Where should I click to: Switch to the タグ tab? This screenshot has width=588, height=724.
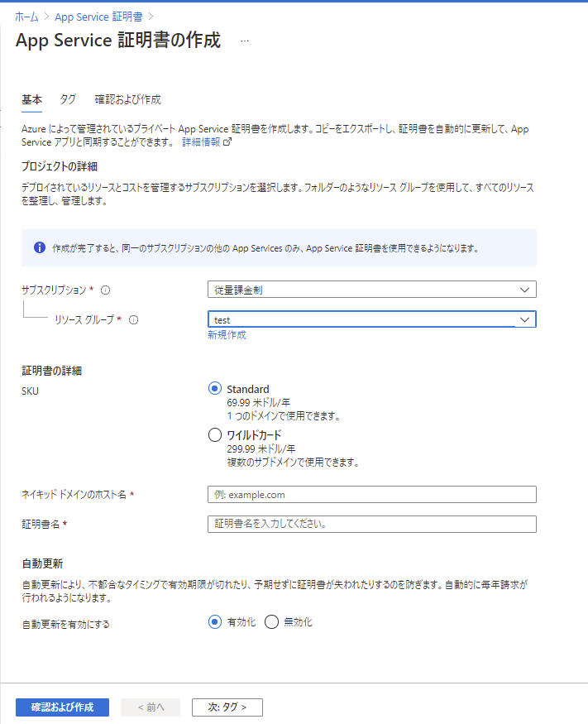pos(68,98)
